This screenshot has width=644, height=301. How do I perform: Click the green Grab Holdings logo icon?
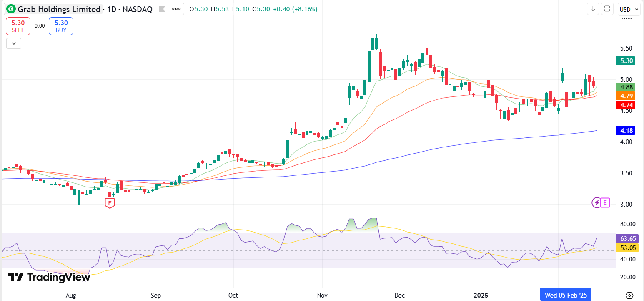tap(11, 9)
